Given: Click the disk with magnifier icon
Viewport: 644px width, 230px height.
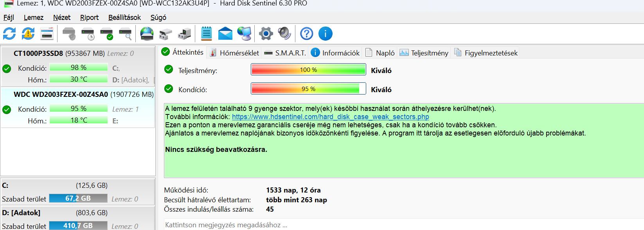Looking at the screenshot, I should (126, 34).
